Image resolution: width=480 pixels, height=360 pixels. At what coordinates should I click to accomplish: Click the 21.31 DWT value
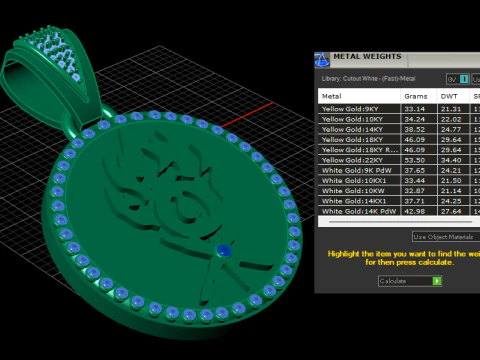[x=451, y=109]
